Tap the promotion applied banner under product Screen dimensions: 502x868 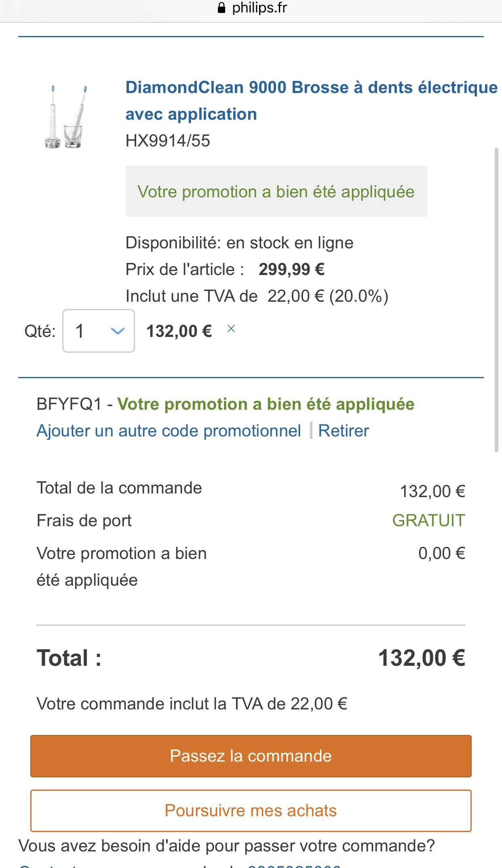[x=276, y=191]
